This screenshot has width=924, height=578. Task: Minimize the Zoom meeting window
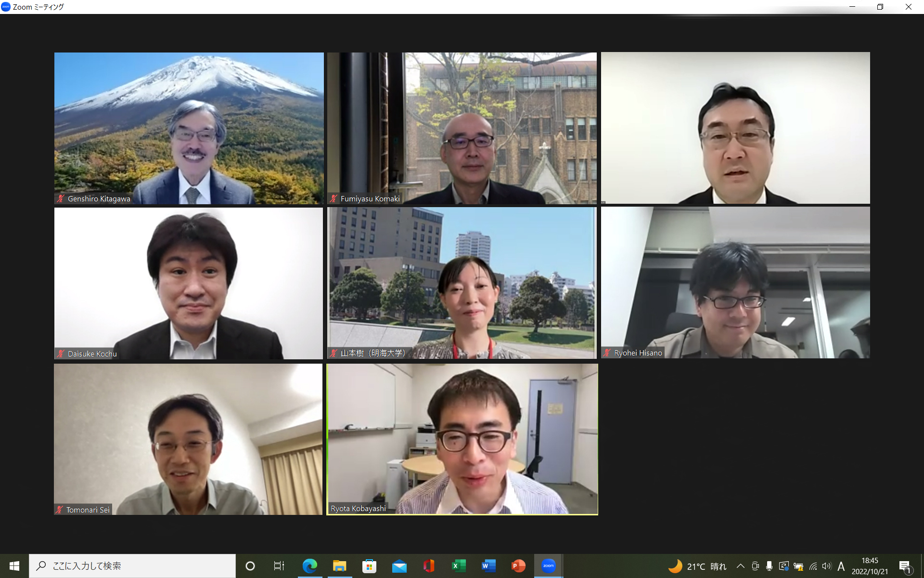coord(852,7)
